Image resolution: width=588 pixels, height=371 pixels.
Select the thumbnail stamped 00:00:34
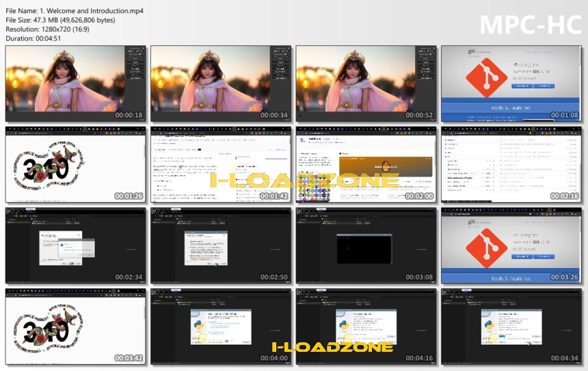coord(221,84)
